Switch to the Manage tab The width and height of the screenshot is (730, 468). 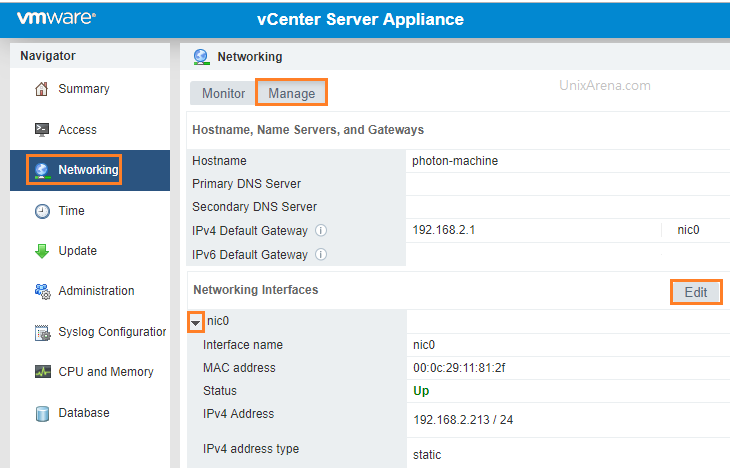point(291,93)
